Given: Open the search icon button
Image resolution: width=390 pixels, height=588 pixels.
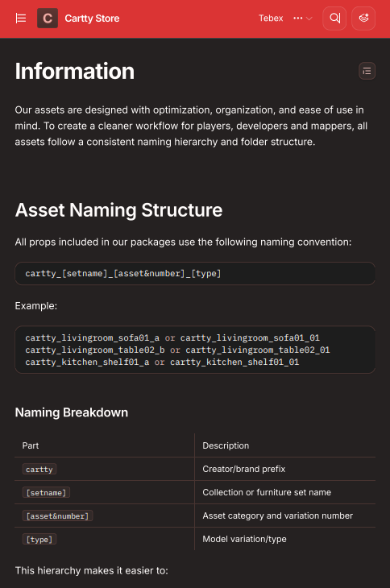Looking at the screenshot, I should coord(334,19).
